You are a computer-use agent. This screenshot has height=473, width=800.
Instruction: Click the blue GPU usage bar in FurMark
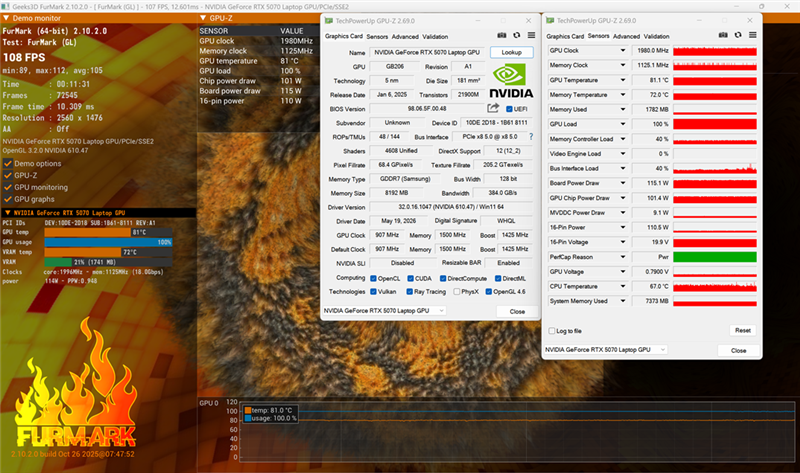(108, 242)
